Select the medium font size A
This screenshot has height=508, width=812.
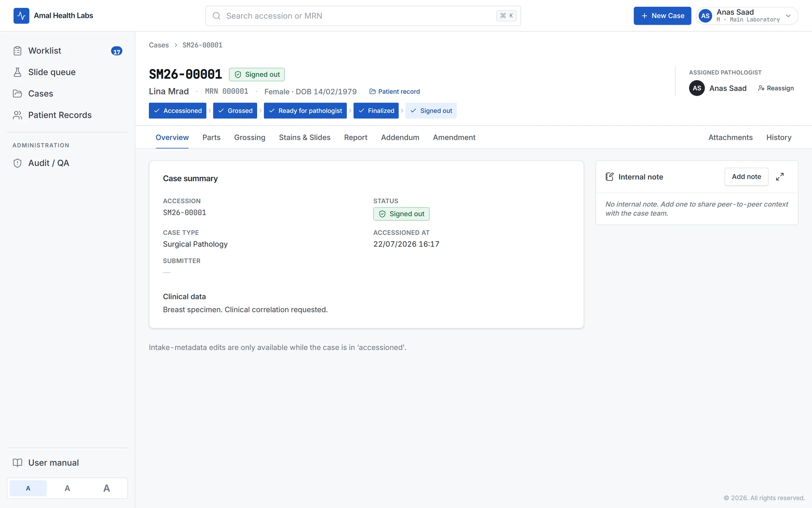(x=67, y=488)
